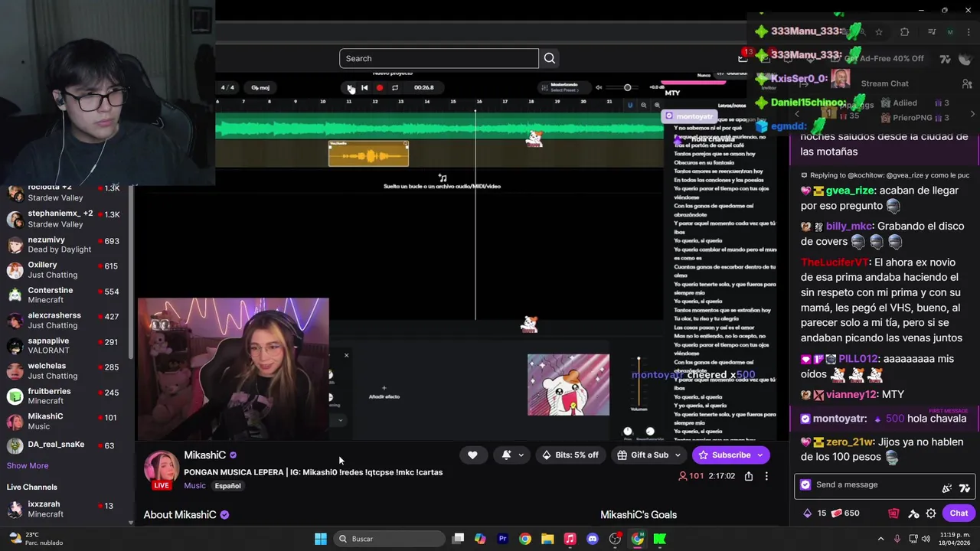Open the Gift a Sub dropdown
Viewport: 980px width, 551px height.
coord(648,455)
